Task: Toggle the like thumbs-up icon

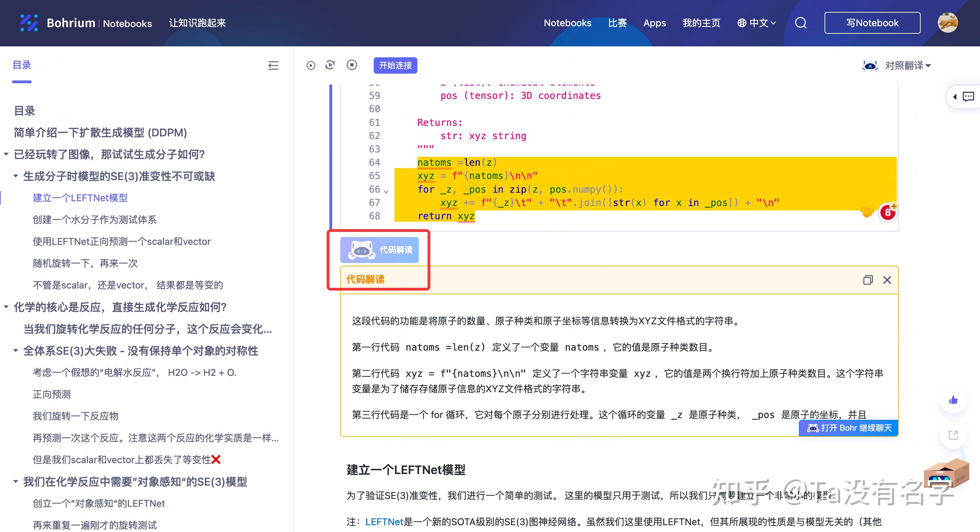Action: point(953,400)
